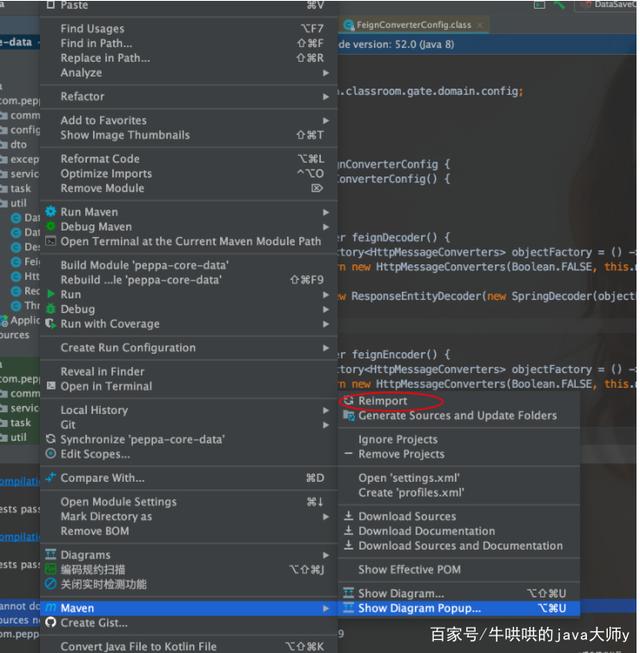The height and width of the screenshot is (653, 640).
Task: Choose Find Usages from context menu
Action: click(x=189, y=28)
